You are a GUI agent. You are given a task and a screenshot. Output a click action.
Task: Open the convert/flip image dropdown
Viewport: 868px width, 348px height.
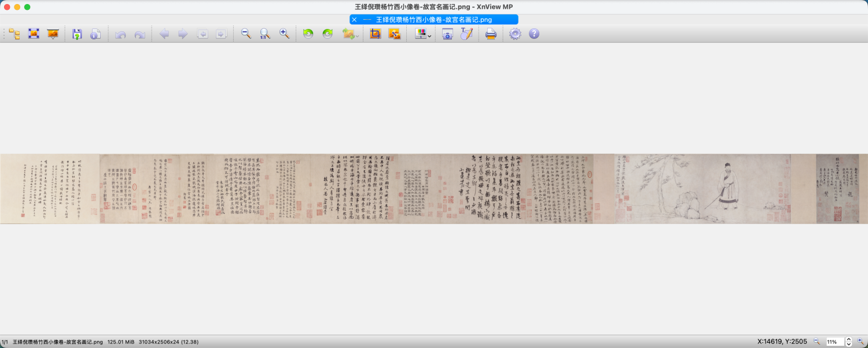coord(350,34)
